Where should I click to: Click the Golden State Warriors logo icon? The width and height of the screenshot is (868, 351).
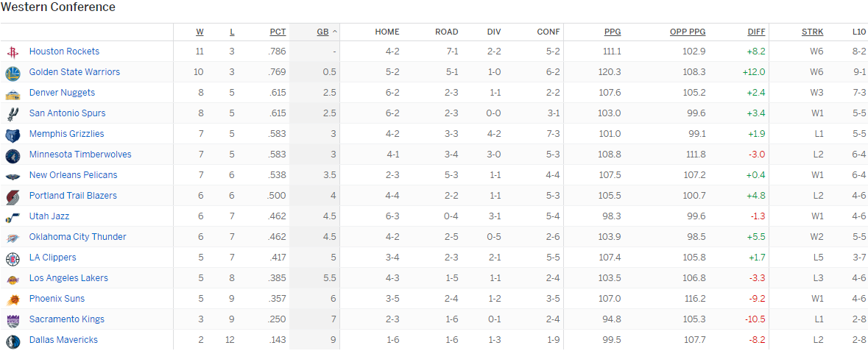[13, 72]
